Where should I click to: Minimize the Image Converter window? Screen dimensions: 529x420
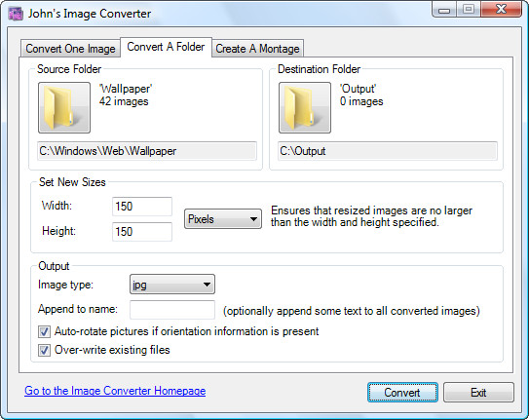pos(444,10)
